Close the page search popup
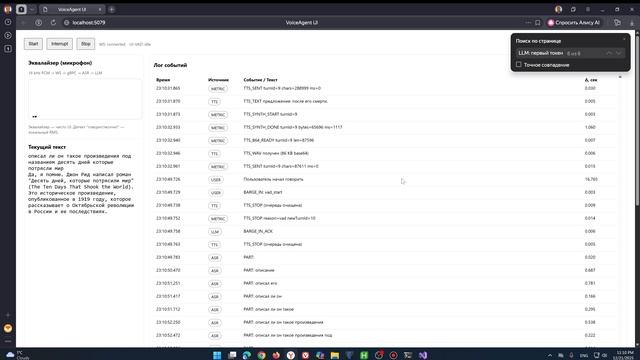Image resolution: width=640 pixels, height=360 pixels. [624, 39]
